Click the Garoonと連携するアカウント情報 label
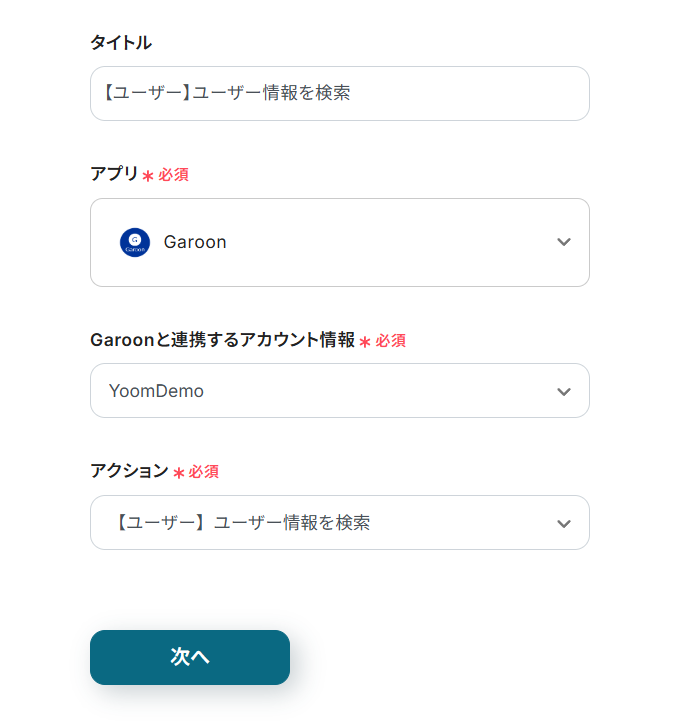Screen dimensions: 683x727 (222, 340)
